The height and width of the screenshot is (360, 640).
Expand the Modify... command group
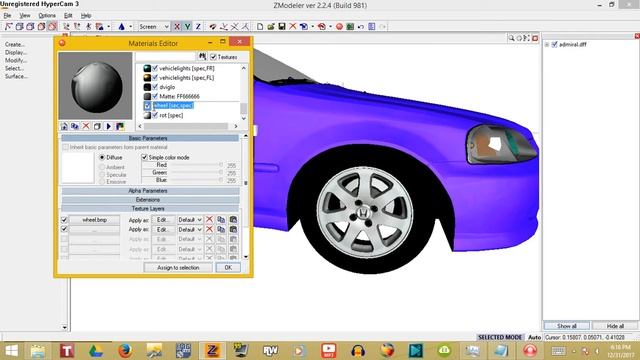(x=16, y=60)
